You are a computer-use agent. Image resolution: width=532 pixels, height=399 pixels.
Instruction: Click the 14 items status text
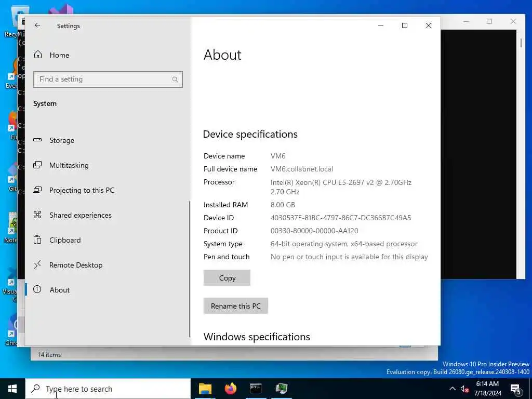click(x=49, y=355)
